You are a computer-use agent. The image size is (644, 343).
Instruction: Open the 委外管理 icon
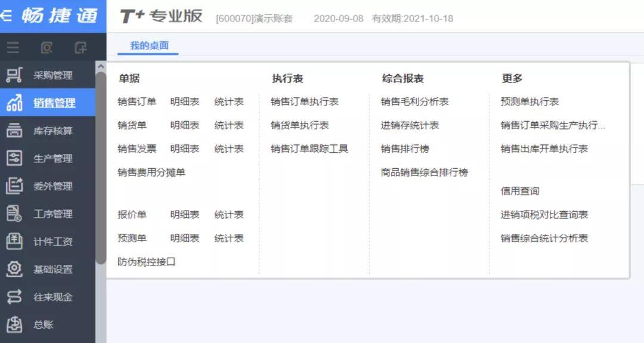click(14, 186)
